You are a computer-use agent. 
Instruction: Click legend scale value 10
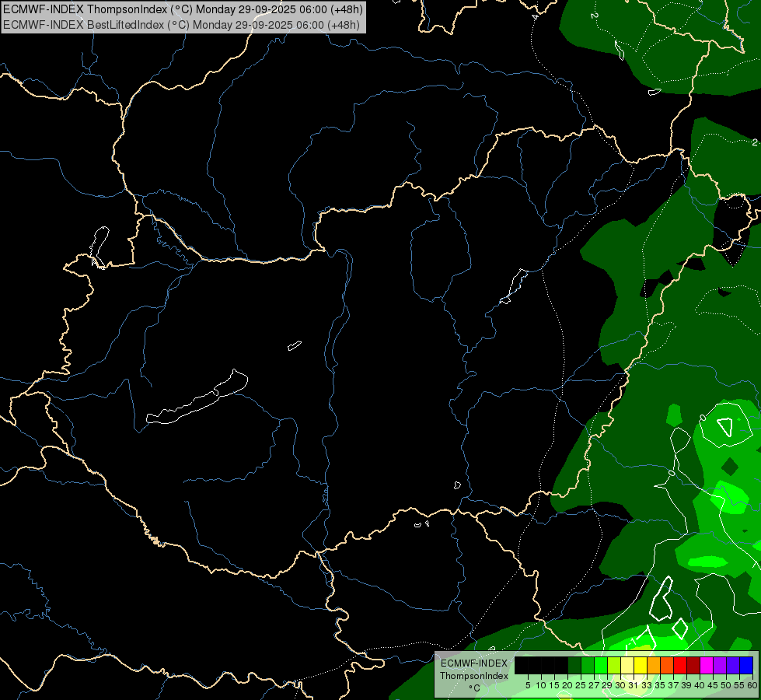click(541, 685)
